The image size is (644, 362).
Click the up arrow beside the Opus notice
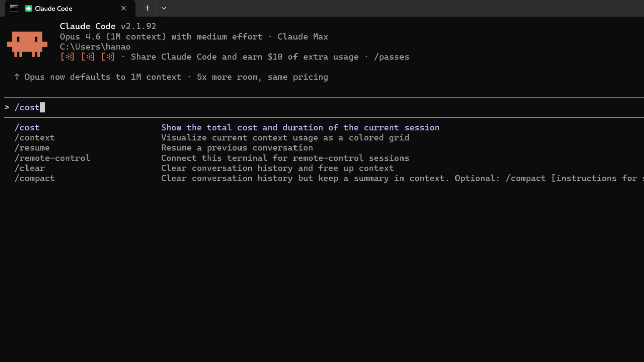point(17,77)
